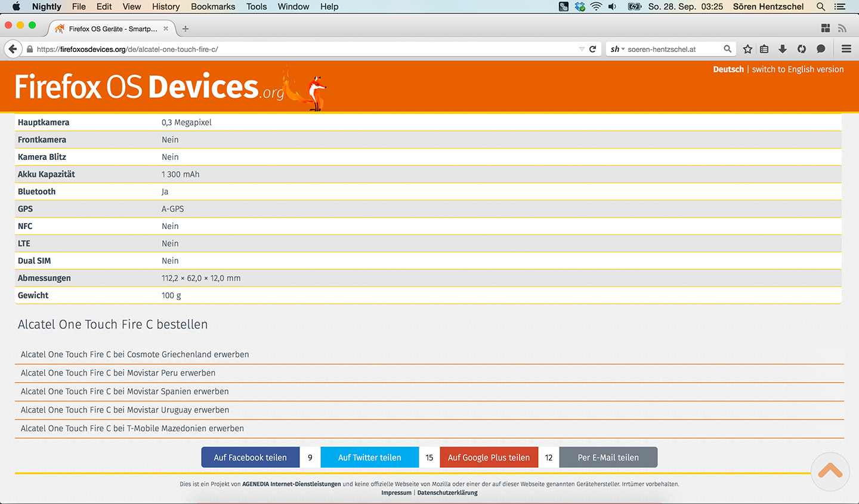The width and height of the screenshot is (859, 504).
Task: Click the back navigation arrow
Action: point(13,49)
